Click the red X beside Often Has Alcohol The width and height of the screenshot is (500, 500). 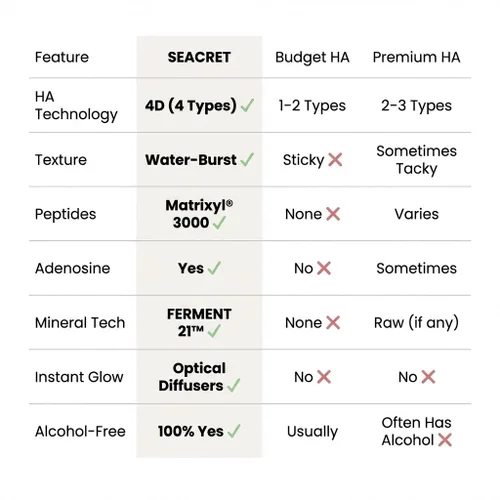point(445,440)
